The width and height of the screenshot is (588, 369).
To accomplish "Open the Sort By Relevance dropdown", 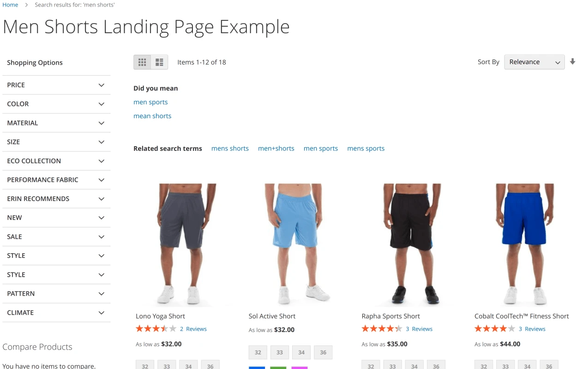I will [534, 62].
